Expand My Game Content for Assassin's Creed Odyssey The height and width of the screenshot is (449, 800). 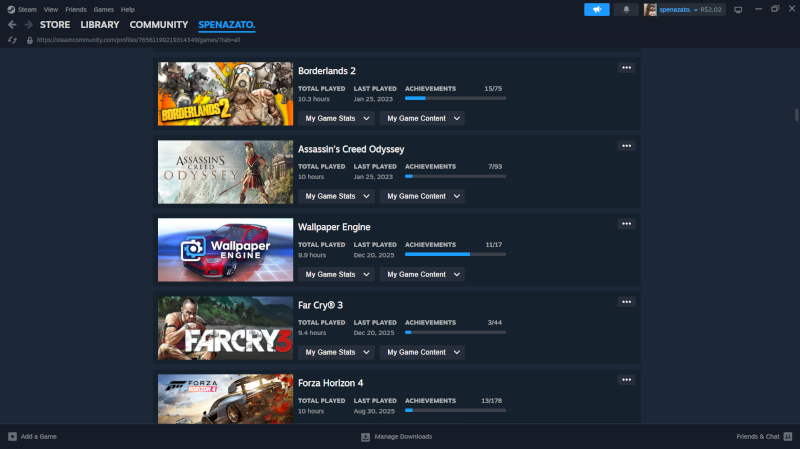point(424,196)
